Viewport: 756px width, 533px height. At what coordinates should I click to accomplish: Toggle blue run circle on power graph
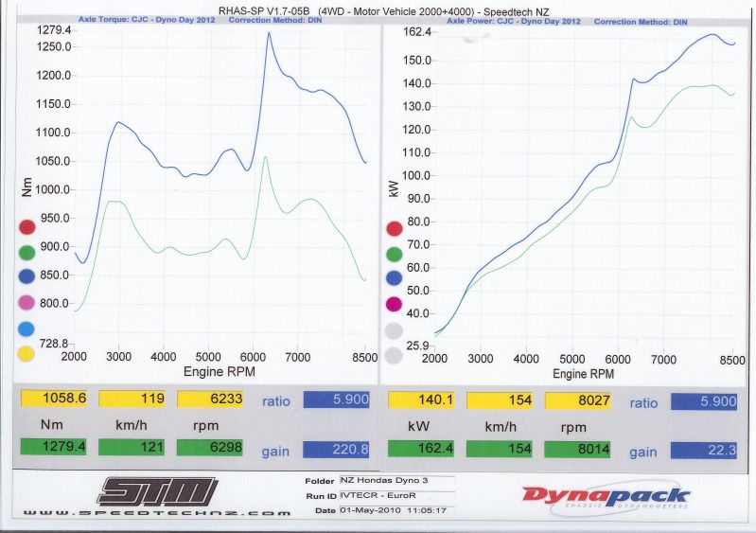tap(396, 278)
